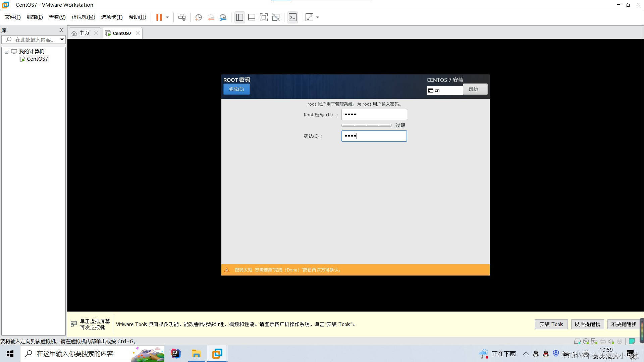Viewport: 644px width, 362px height.
Task: Open the Windows Start menu
Action: point(10,354)
